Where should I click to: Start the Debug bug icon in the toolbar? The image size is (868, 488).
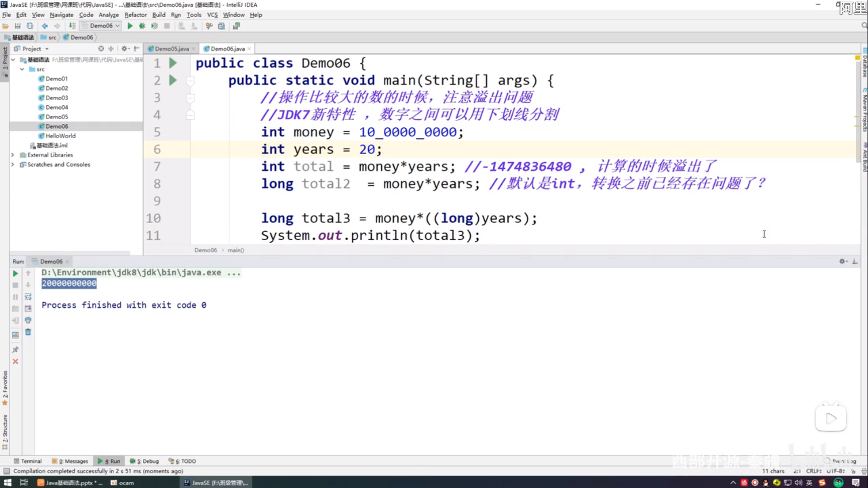(x=142, y=26)
